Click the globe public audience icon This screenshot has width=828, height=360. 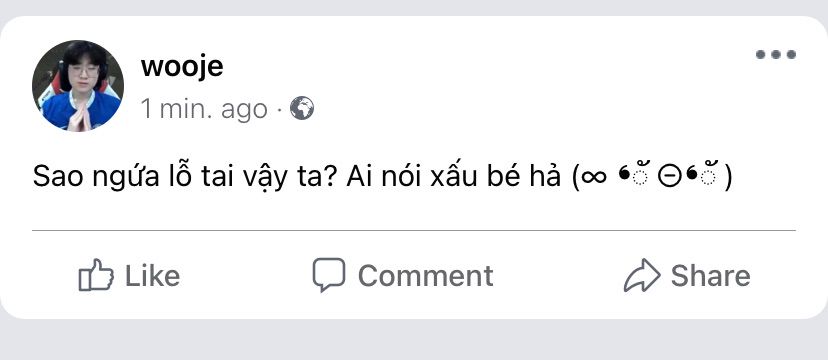[x=302, y=108]
